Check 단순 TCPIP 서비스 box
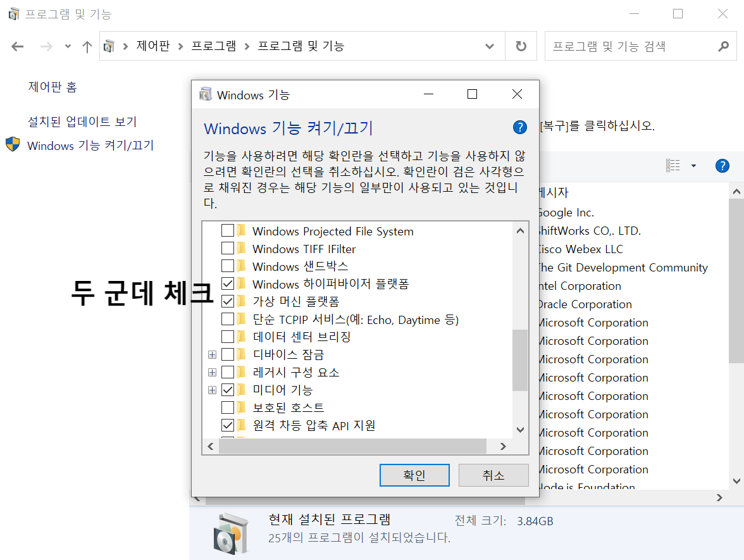 point(228,319)
